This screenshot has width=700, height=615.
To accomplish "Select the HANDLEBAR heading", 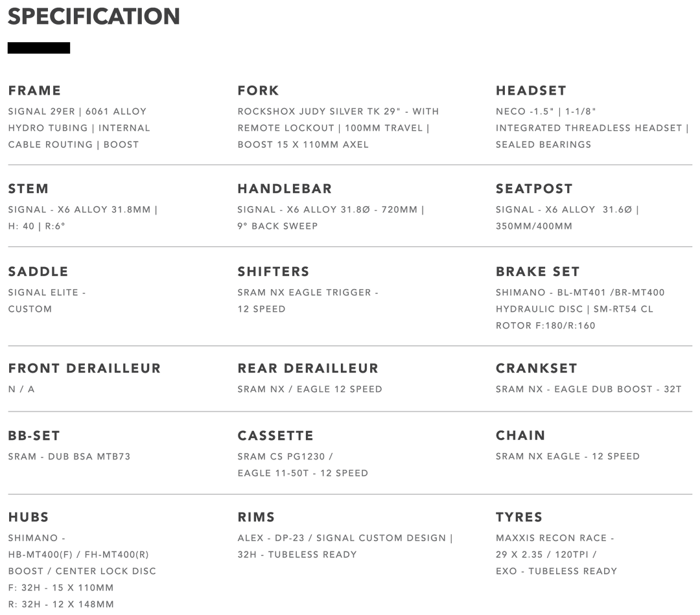I will [284, 189].
